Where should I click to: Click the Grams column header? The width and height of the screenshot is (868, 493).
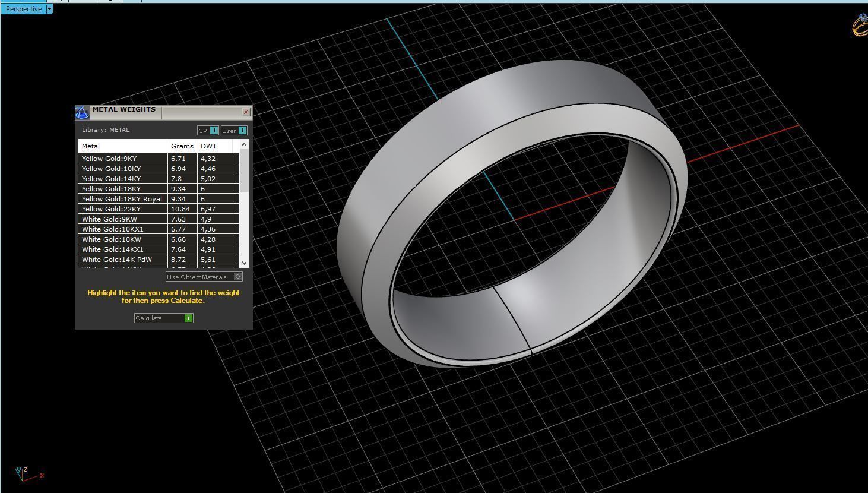click(182, 146)
